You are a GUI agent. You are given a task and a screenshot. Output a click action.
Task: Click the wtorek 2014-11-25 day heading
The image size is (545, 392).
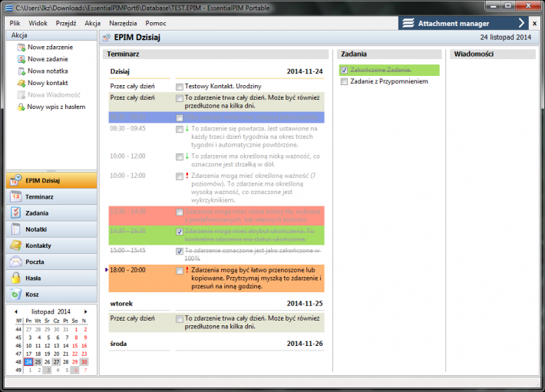216,304
